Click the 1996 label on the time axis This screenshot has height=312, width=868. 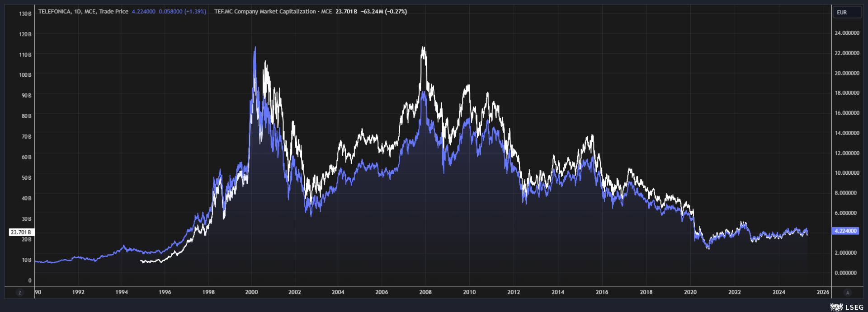[x=165, y=292]
